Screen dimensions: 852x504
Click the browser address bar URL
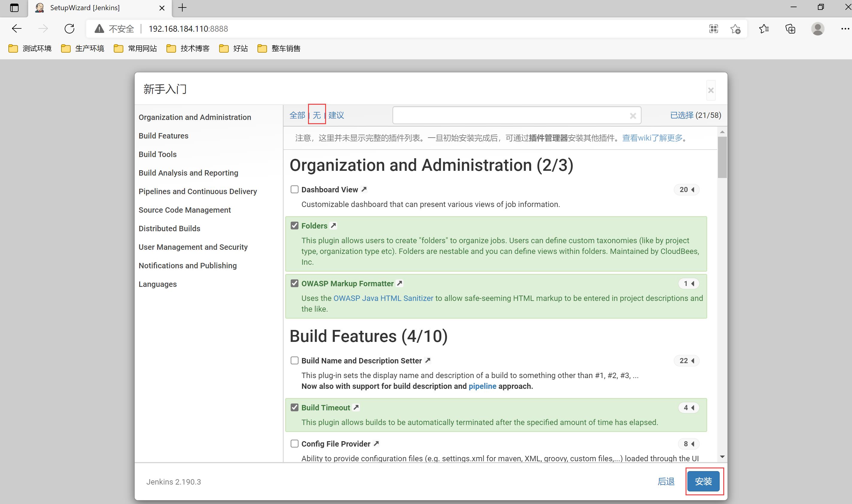point(188,29)
